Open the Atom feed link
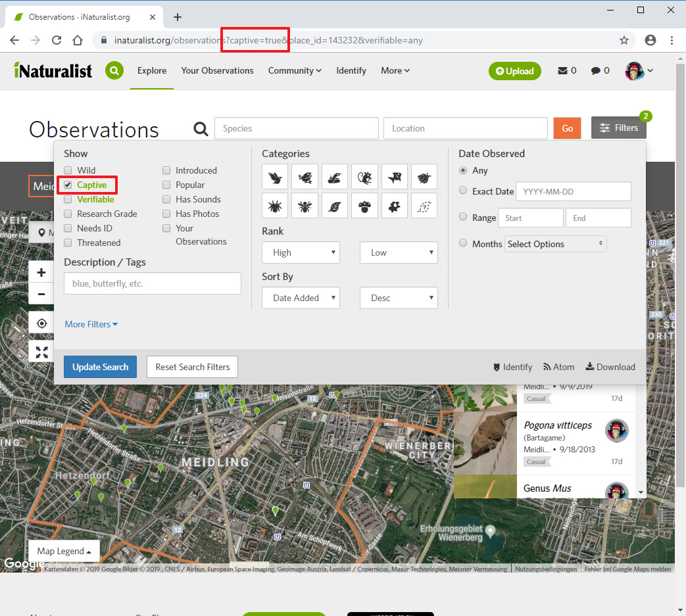This screenshot has height=616, width=686. tap(559, 367)
